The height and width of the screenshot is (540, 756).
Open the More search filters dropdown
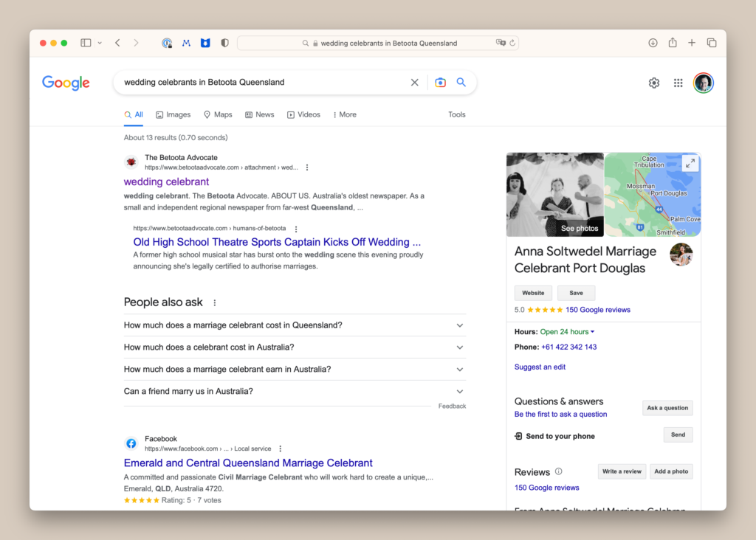click(344, 115)
